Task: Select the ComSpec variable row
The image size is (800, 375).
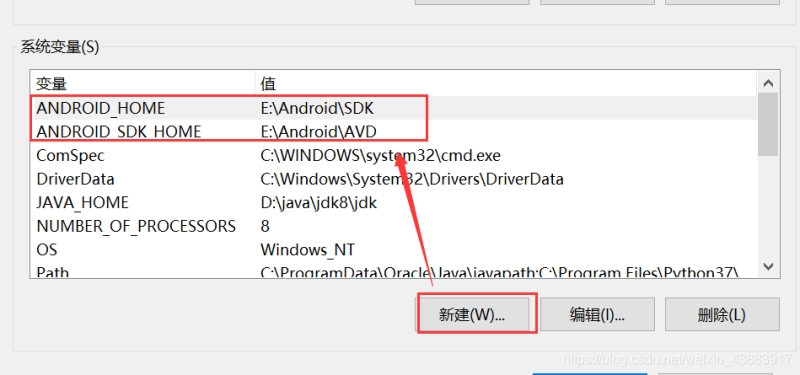Action: click(x=393, y=155)
